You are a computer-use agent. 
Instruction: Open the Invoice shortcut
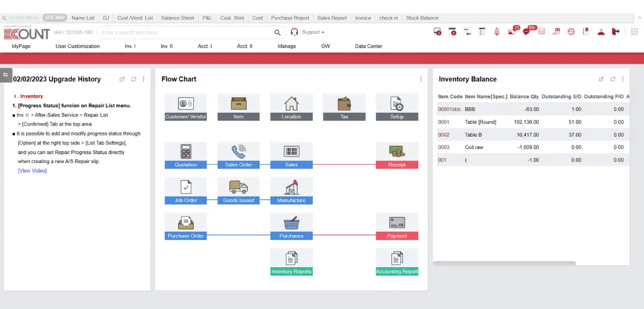(363, 18)
